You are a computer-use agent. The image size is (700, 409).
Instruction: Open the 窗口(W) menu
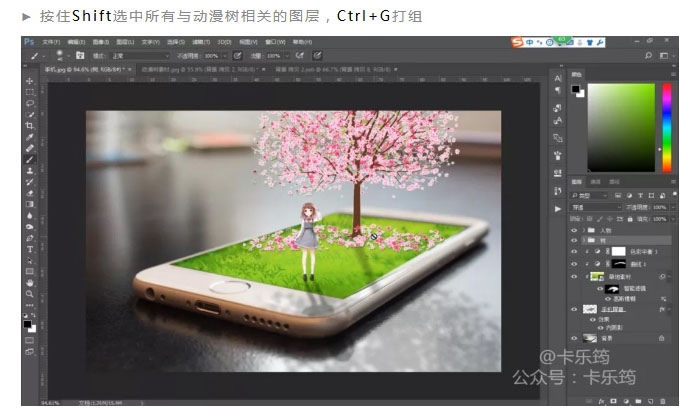tap(275, 42)
